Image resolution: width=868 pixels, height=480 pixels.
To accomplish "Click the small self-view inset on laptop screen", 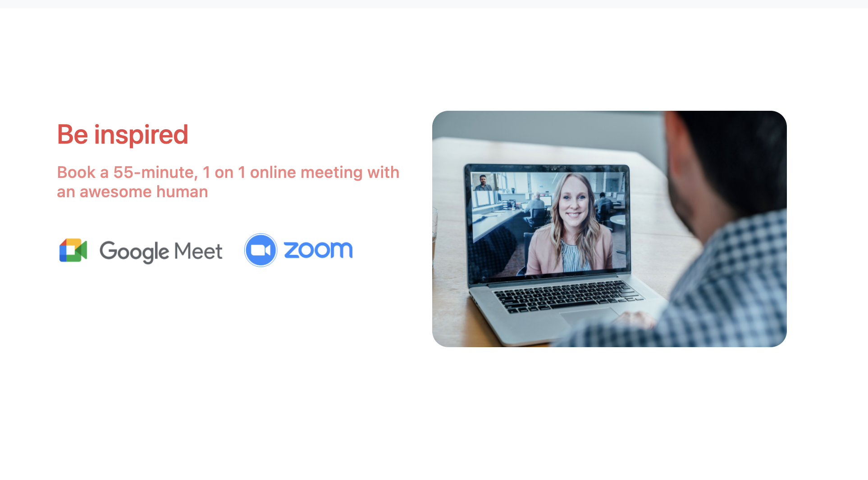I will coord(483,183).
